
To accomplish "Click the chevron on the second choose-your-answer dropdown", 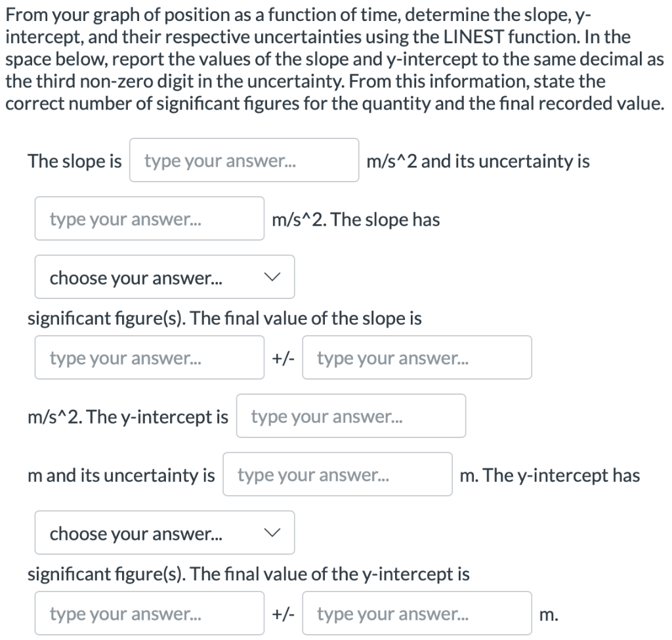I will coord(274,532).
